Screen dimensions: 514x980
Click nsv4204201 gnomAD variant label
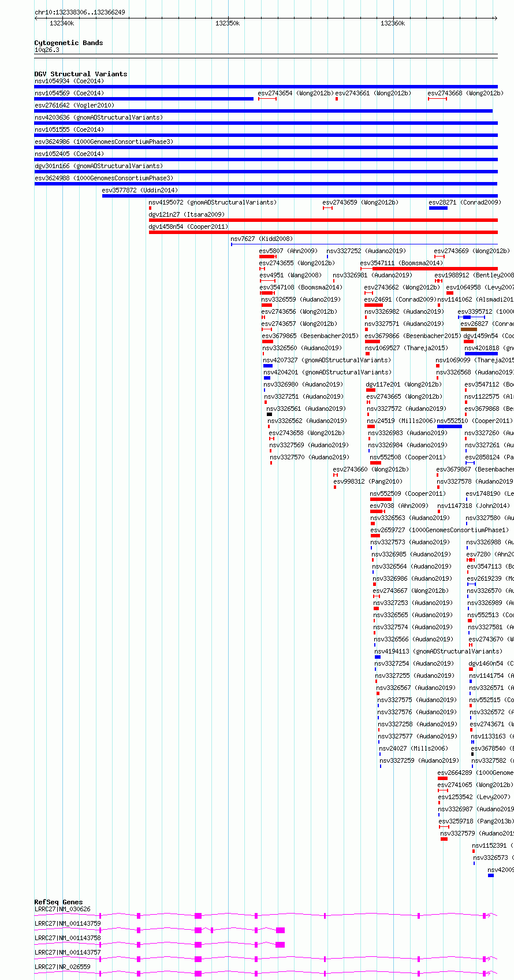click(x=328, y=372)
